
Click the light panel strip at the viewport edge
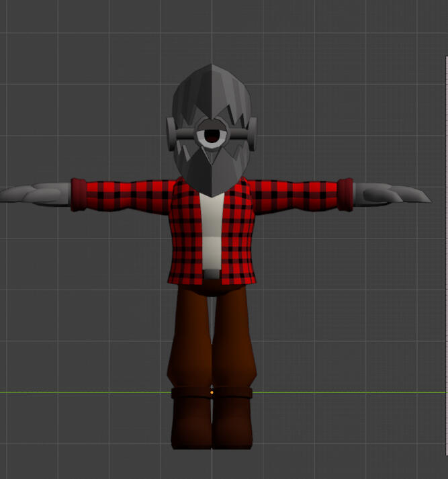[x=447, y=255]
